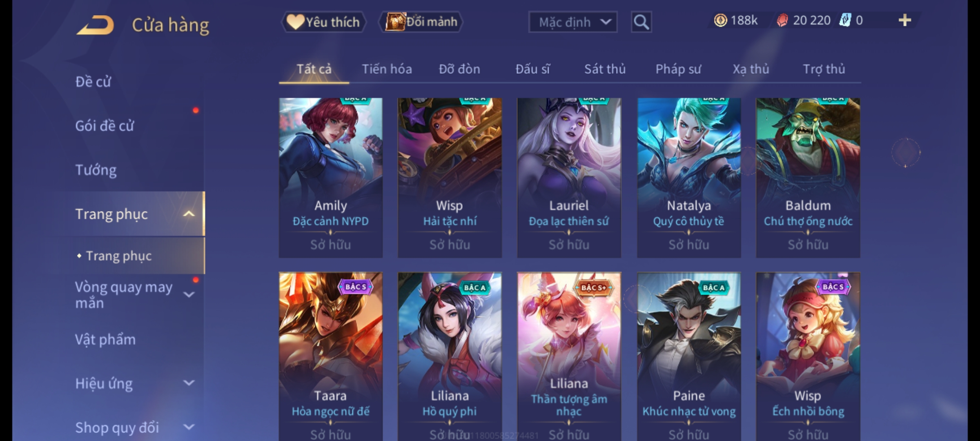Expand Shop quy đổi section
The image size is (980, 441).
pyautogui.click(x=189, y=427)
